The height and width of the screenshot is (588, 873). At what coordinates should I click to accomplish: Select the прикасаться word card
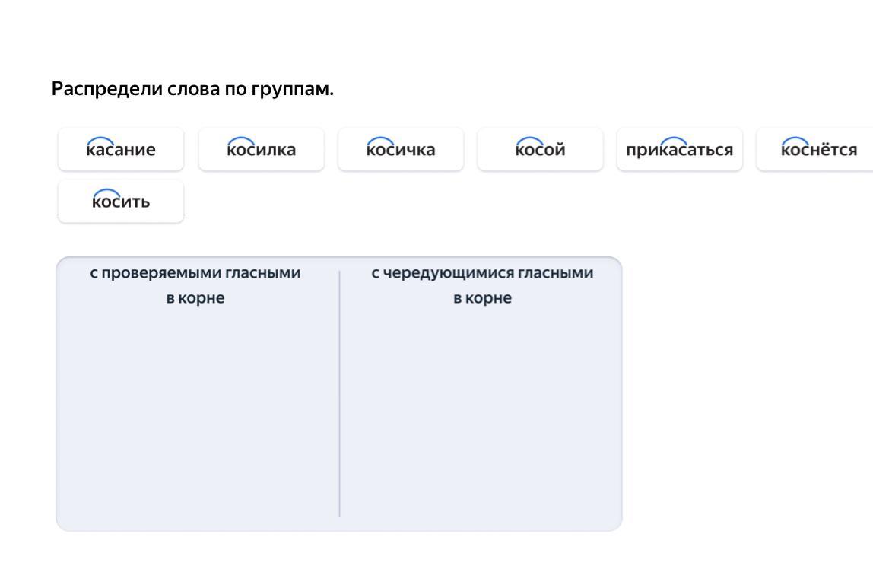pos(680,149)
